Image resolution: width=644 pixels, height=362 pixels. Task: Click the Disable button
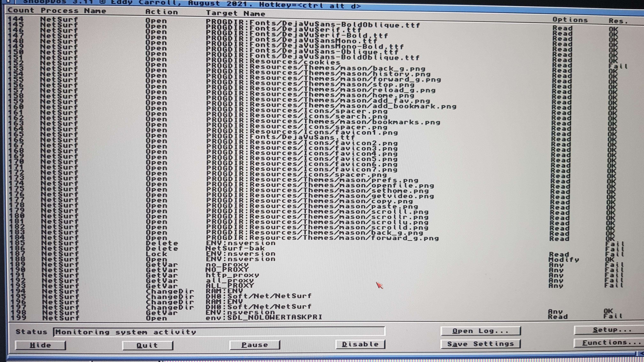click(360, 344)
